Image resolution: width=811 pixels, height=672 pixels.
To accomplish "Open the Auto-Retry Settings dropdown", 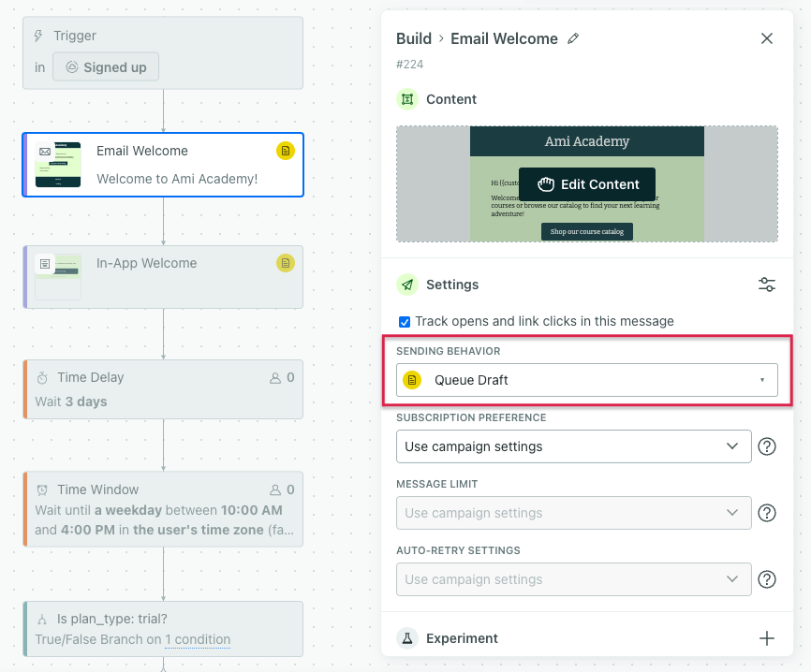I will point(573,579).
